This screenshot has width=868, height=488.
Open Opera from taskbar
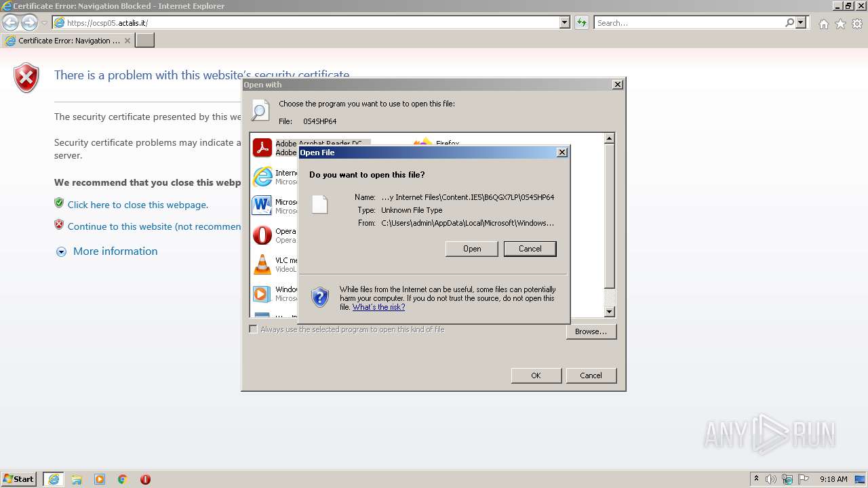pos(145,479)
